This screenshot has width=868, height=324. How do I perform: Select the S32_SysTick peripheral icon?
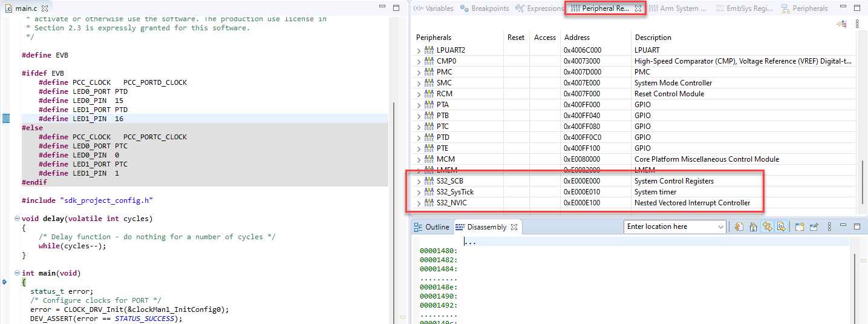429,192
